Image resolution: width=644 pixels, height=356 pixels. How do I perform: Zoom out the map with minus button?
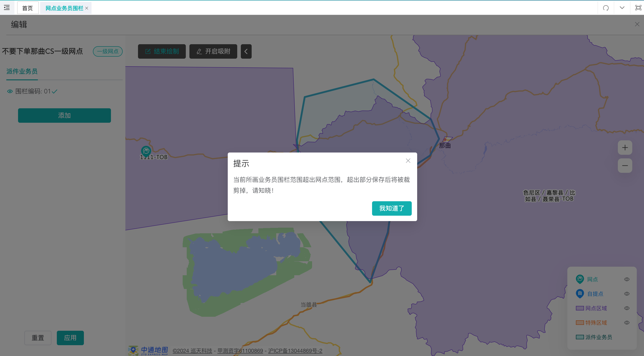tap(625, 166)
